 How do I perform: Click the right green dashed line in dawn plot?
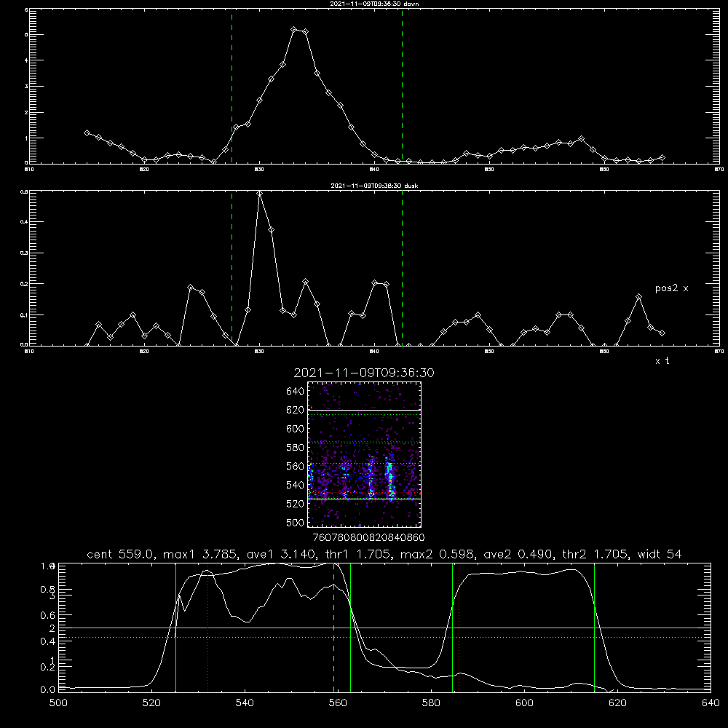[402, 87]
